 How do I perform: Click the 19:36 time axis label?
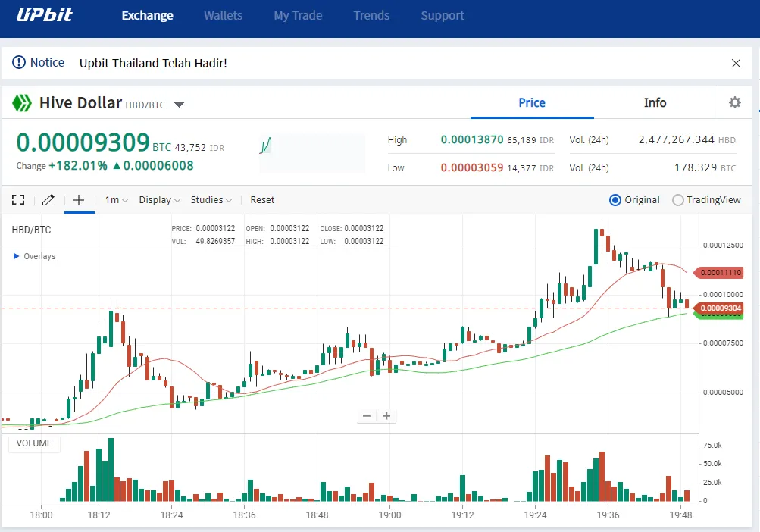608,515
